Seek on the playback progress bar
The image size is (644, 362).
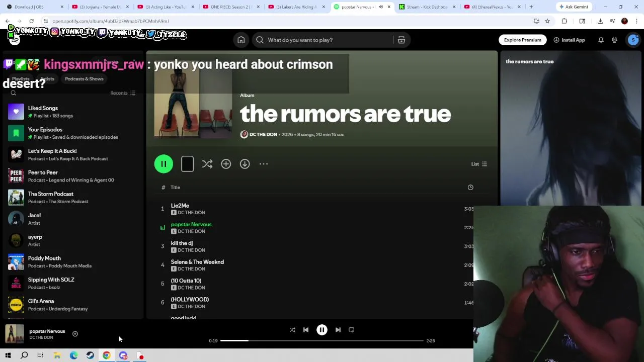322,340
